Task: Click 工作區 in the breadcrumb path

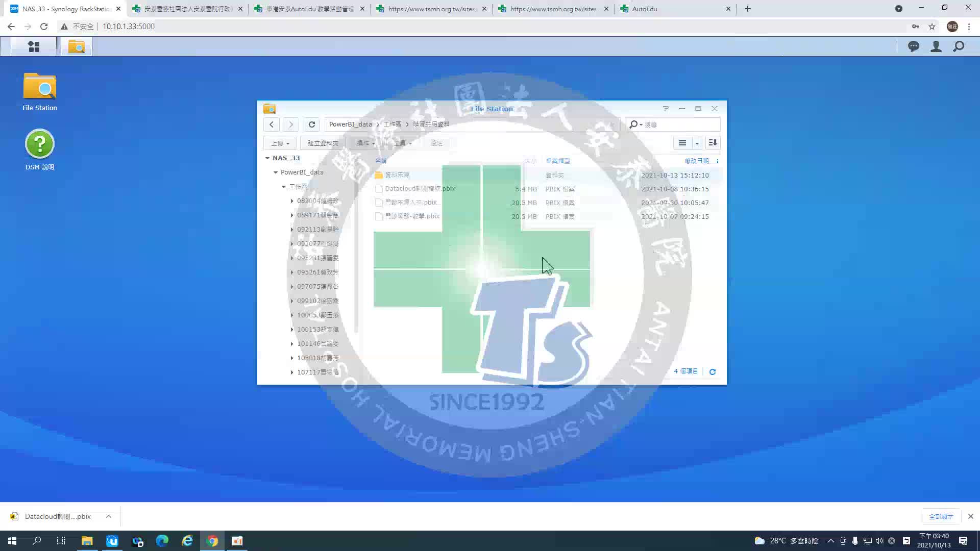Action: click(x=392, y=124)
